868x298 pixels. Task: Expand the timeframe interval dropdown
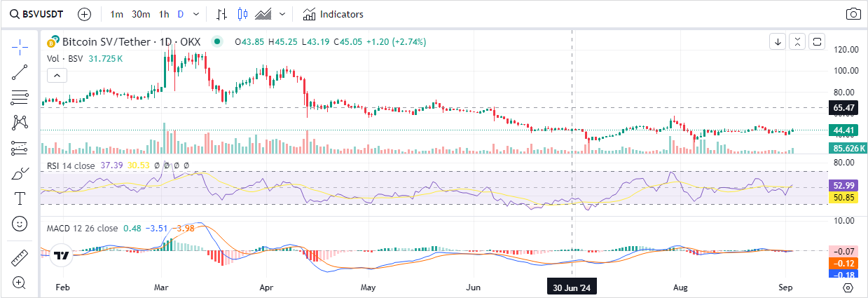[x=195, y=14]
